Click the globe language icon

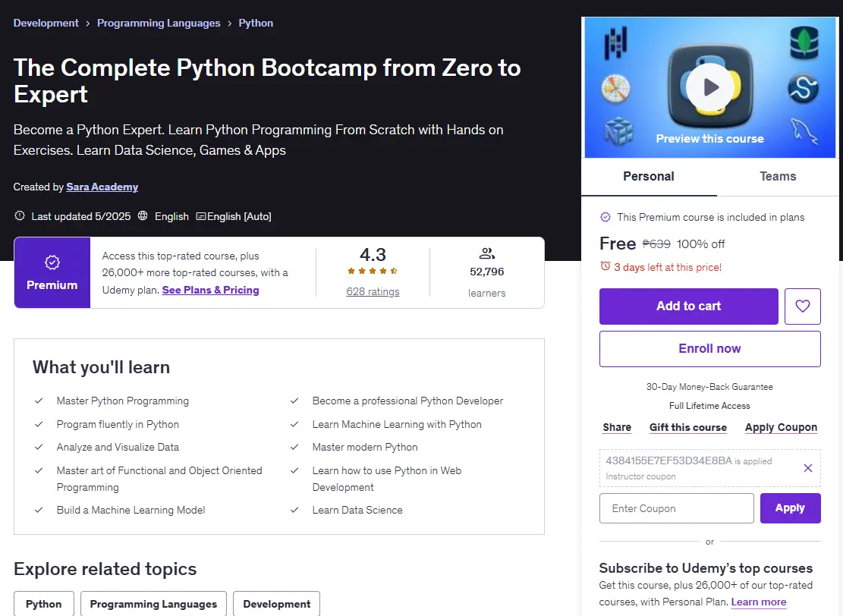click(x=143, y=216)
